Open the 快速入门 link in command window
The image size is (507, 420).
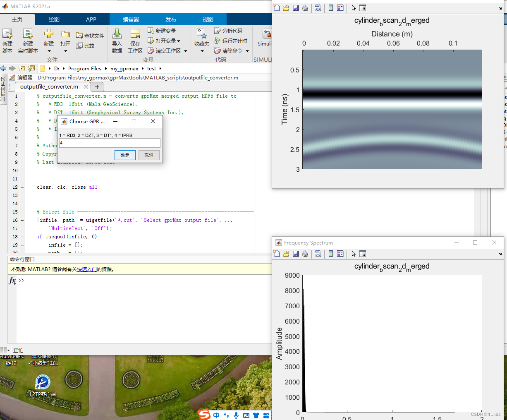(x=87, y=269)
